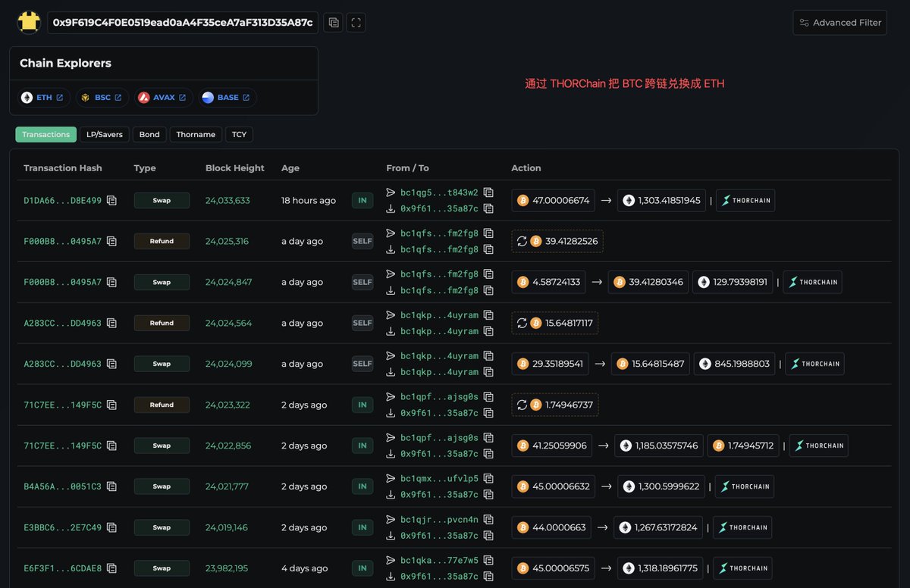
Task: Copy hash E6F3F1...6CDAE8
Action: [111, 568]
